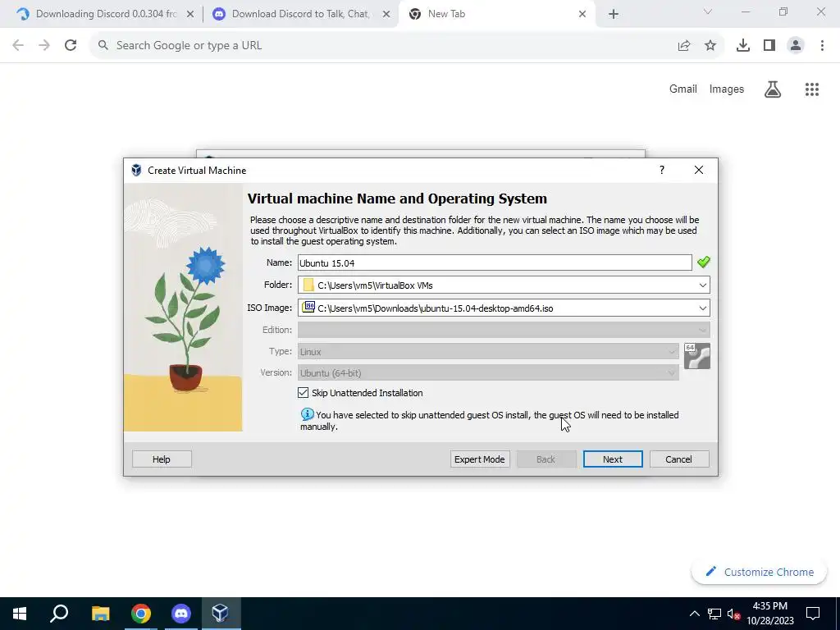
Task: Switch to Expert Mode
Action: point(479,459)
